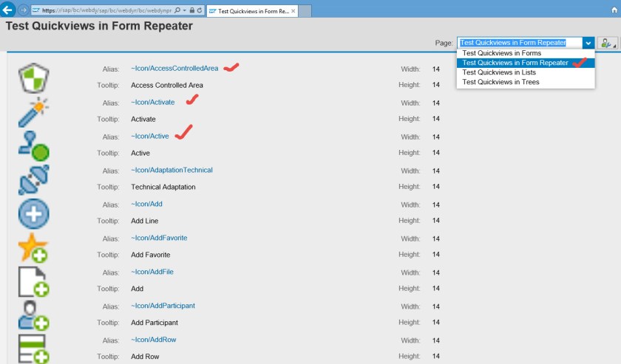Open the ~Icon/Active alias link
This screenshot has width=621, height=364.
[150, 136]
